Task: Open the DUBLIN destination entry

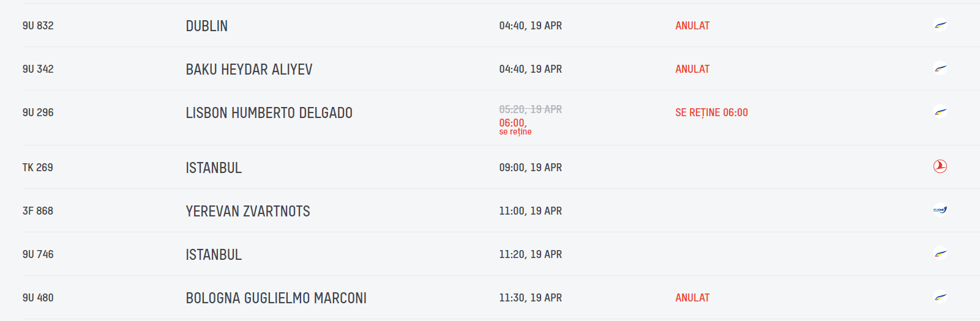Action: pos(207,26)
